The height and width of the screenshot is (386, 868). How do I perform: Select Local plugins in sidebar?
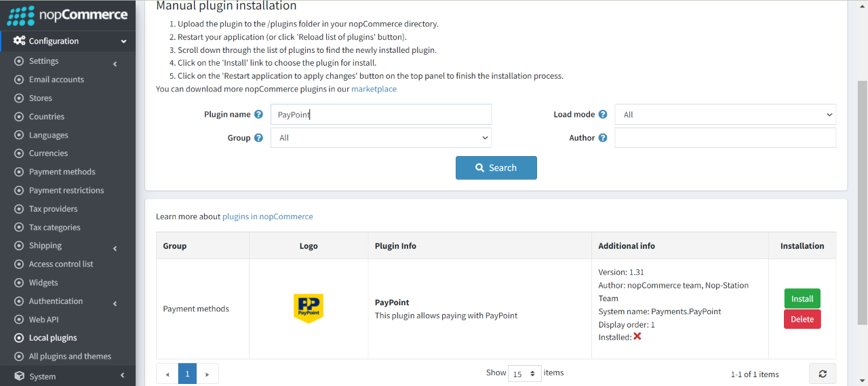point(53,338)
